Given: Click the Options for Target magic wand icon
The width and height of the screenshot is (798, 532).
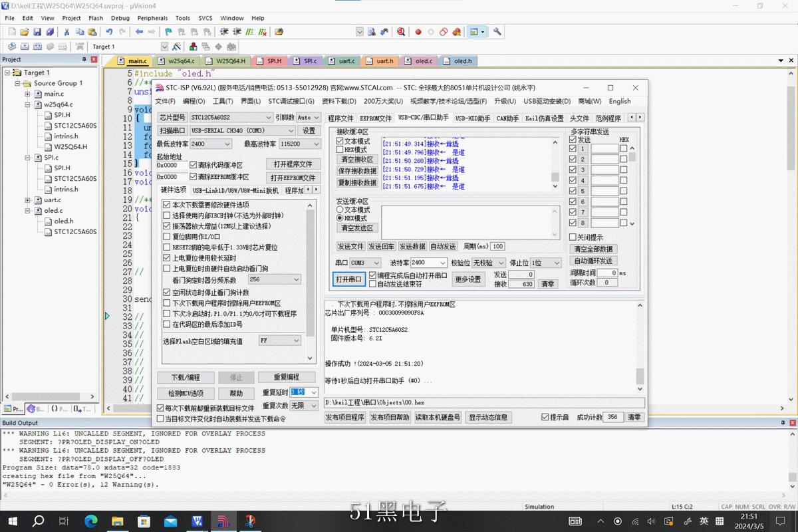Looking at the screenshot, I should 176,47.
